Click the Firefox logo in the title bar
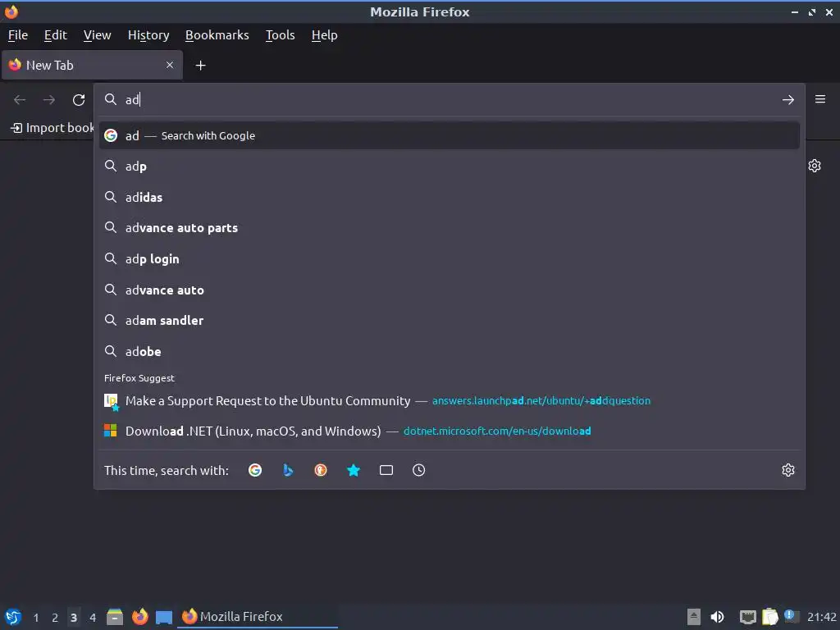 (11, 11)
